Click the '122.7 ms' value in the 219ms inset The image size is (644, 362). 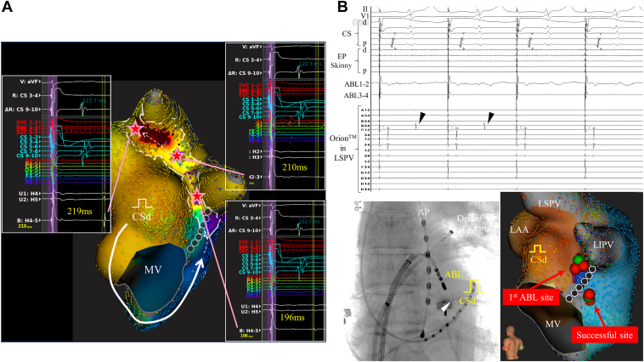(94, 100)
